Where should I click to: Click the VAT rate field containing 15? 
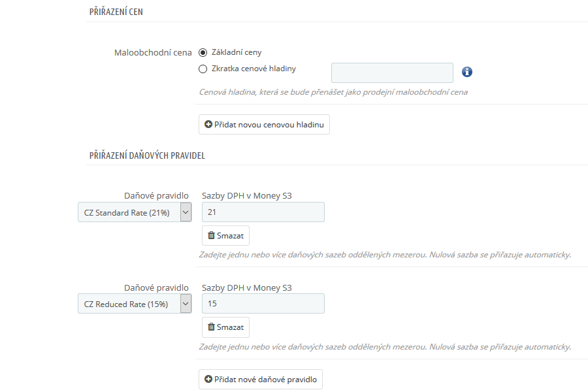pos(263,303)
